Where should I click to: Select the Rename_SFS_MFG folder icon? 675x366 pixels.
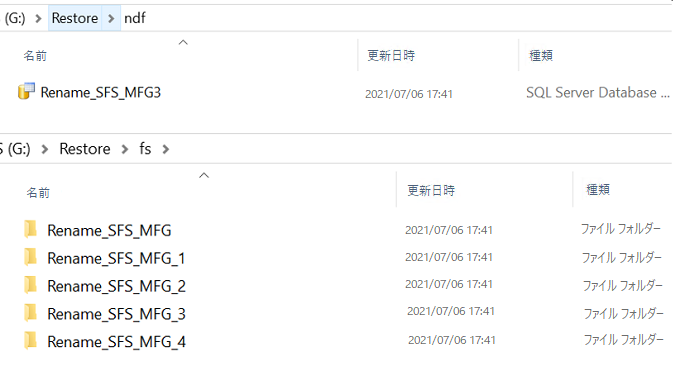tap(31, 229)
